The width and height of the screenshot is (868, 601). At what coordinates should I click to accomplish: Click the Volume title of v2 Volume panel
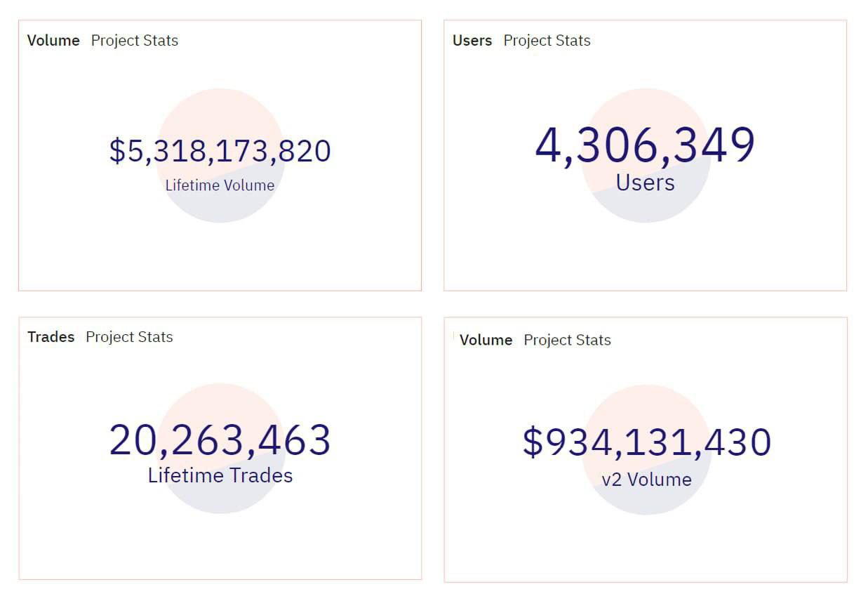[x=486, y=340]
